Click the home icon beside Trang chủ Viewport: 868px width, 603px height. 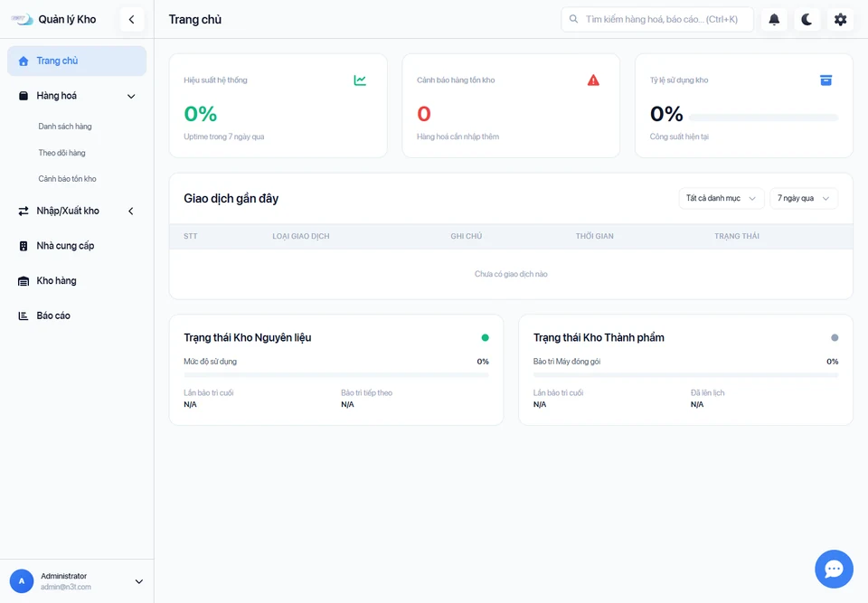tap(24, 61)
